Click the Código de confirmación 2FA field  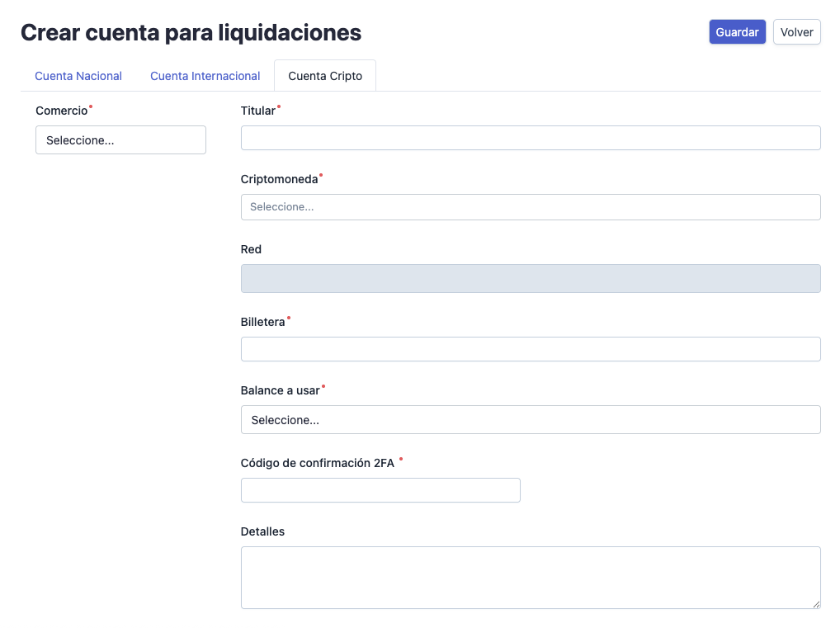380,489
